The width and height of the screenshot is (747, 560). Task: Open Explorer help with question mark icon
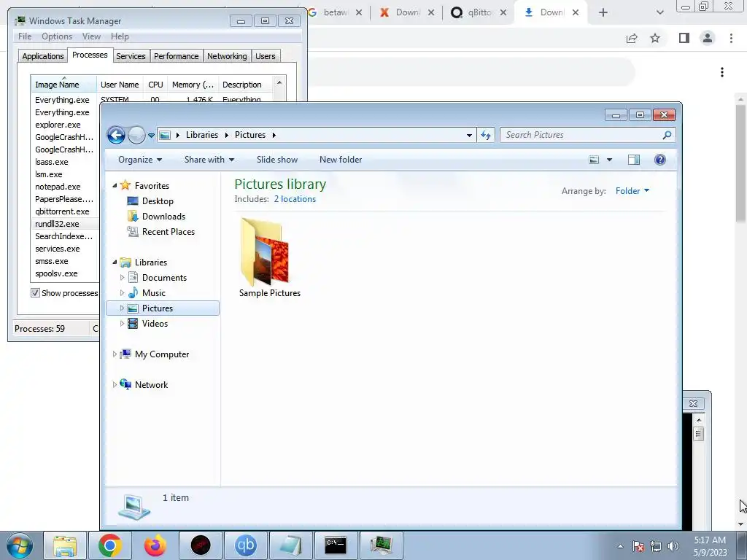pyautogui.click(x=659, y=160)
